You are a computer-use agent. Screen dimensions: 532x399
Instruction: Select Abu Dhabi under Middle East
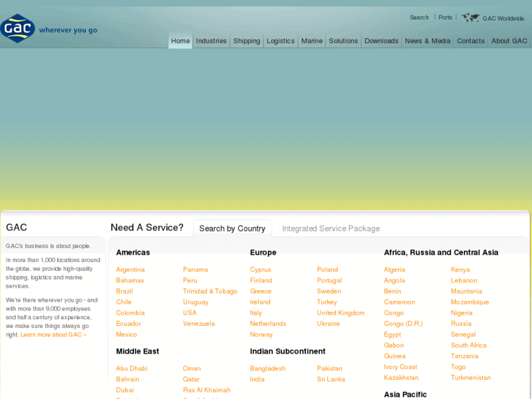tap(132, 368)
